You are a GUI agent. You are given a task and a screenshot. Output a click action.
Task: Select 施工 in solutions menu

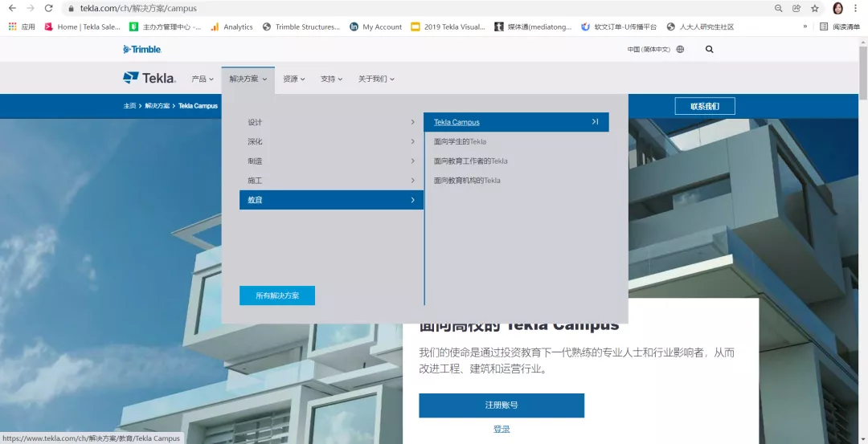click(x=331, y=181)
